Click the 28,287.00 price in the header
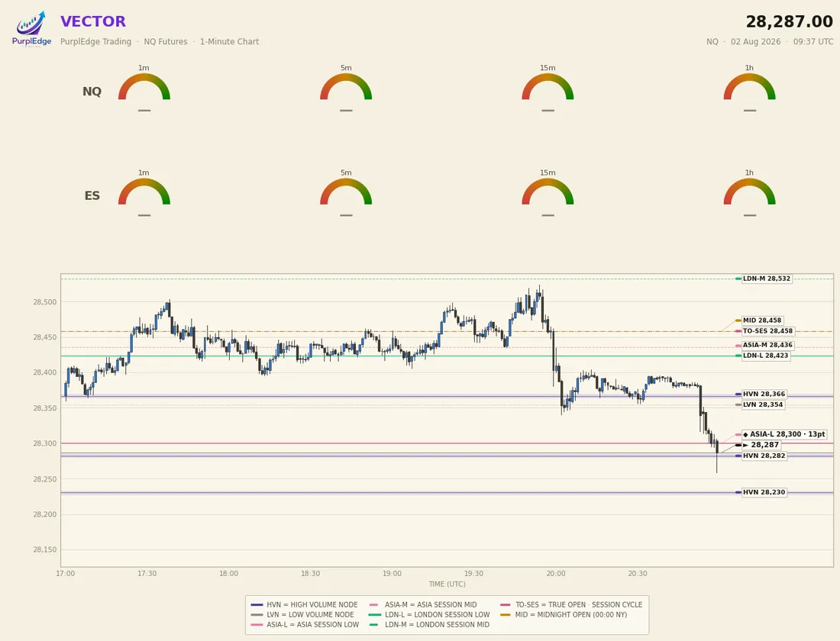 pos(789,22)
